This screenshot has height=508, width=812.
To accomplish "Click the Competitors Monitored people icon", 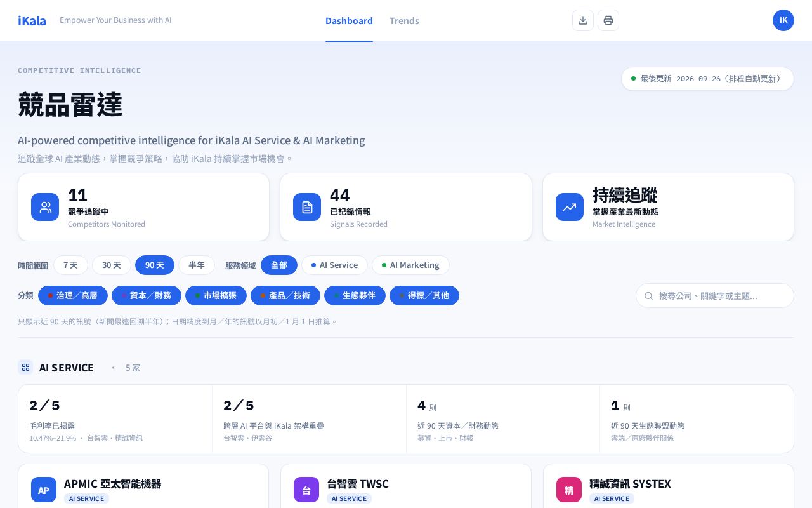I will [x=45, y=207].
